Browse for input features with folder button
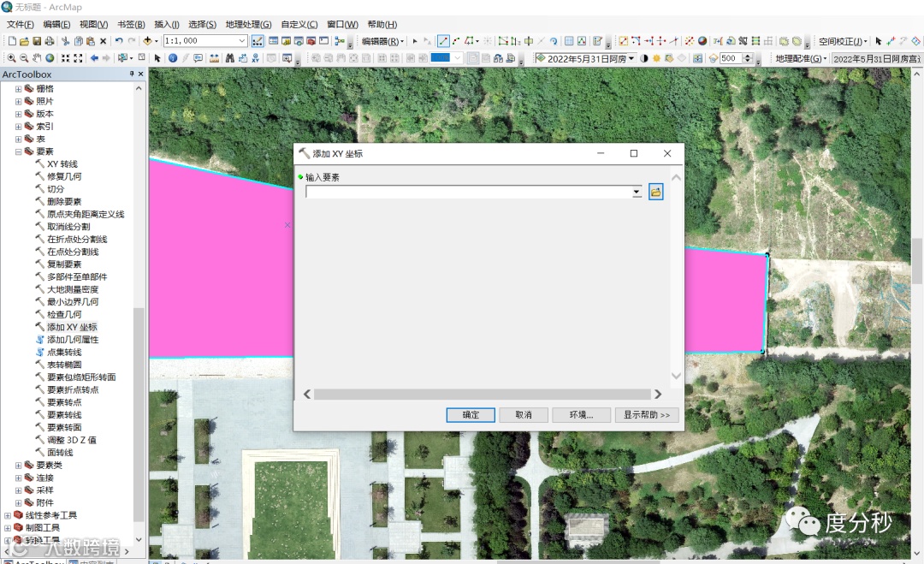The image size is (924, 564). (x=656, y=192)
